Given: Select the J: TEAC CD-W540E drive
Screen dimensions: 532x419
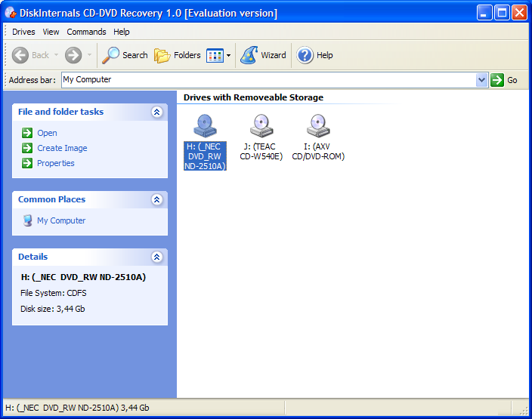Looking at the screenshot, I should 261,125.
